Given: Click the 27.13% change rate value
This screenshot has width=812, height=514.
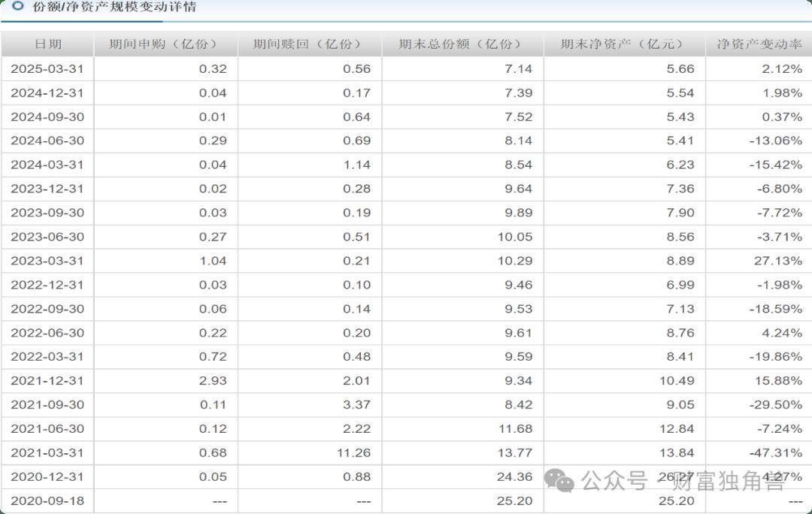Looking at the screenshot, I should tap(778, 261).
